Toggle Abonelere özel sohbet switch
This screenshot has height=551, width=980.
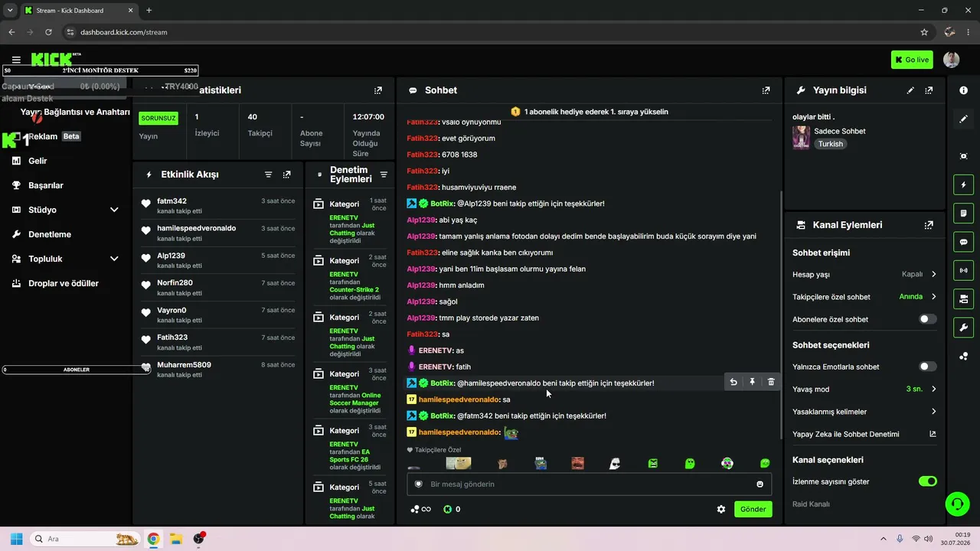(927, 319)
